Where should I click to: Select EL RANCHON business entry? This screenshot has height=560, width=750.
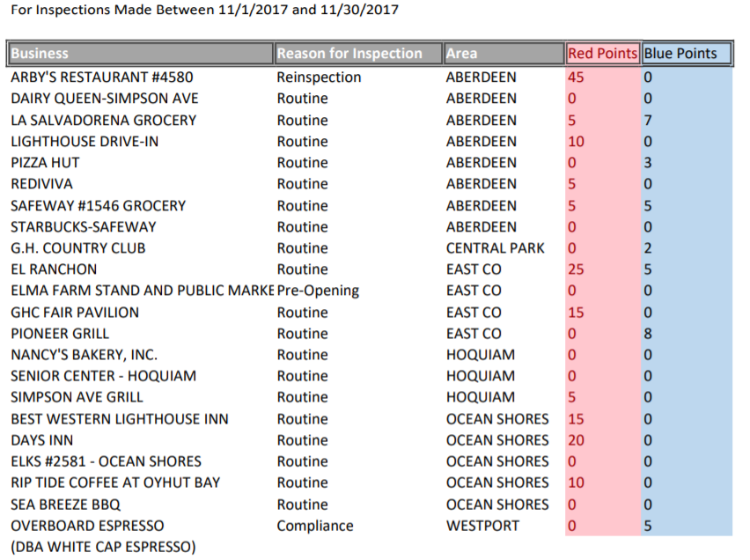coord(54,269)
